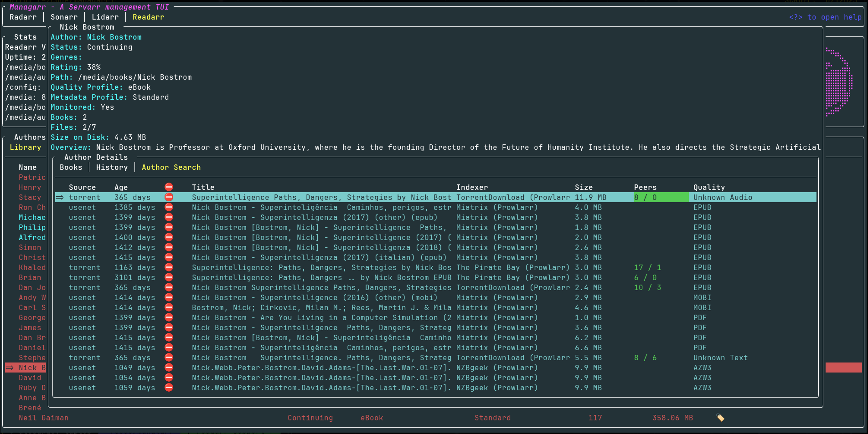Select the Bostrom, Nick; Cirkovic 4.6 MB MOBI release
Image resolution: width=868 pixels, height=434 pixels.
pos(435,307)
